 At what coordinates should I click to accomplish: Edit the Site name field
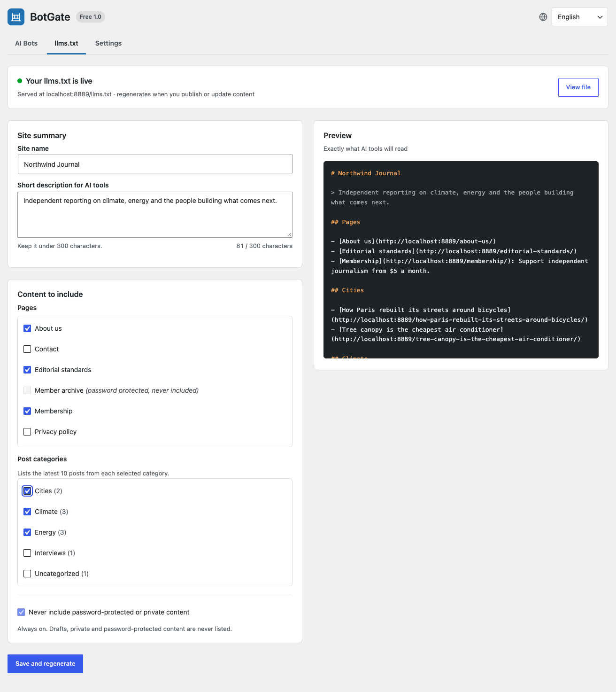pos(155,164)
